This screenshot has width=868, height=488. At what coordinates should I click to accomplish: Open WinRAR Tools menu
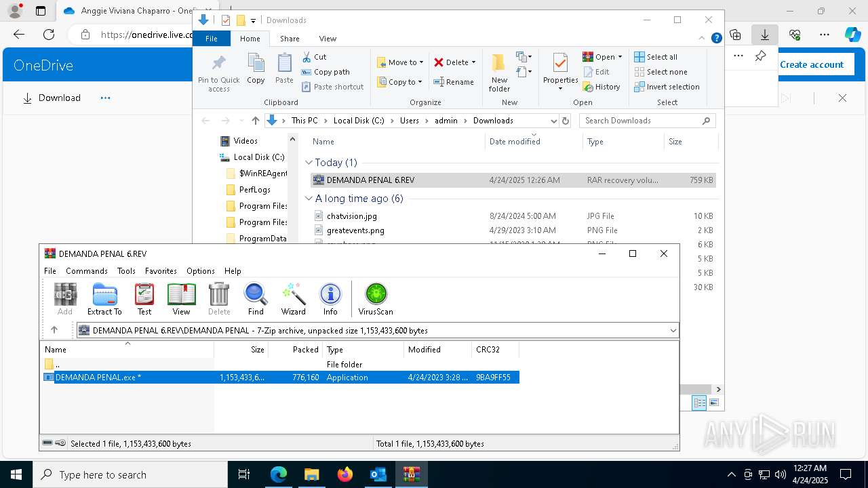pos(126,270)
